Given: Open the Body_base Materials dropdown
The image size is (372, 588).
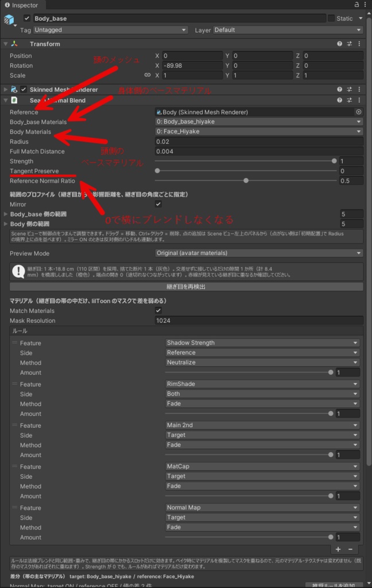Looking at the screenshot, I should coord(259,122).
